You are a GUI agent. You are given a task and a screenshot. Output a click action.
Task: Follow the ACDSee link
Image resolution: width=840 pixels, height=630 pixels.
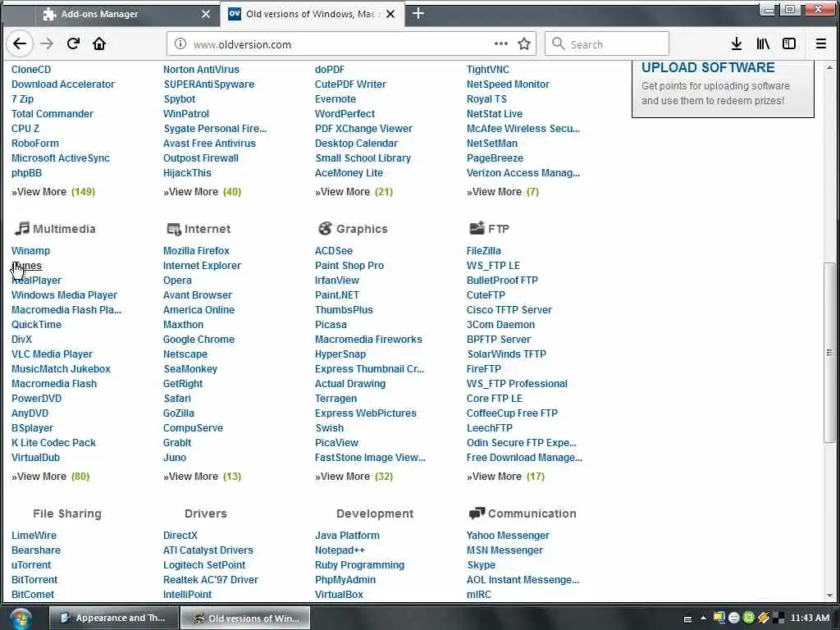click(x=334, y=251)
